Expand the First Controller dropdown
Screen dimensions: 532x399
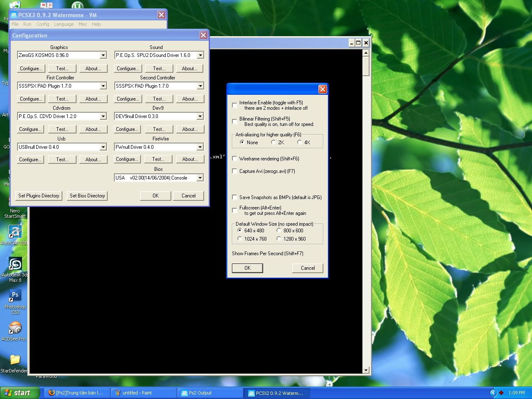click(x=103, y=86)
